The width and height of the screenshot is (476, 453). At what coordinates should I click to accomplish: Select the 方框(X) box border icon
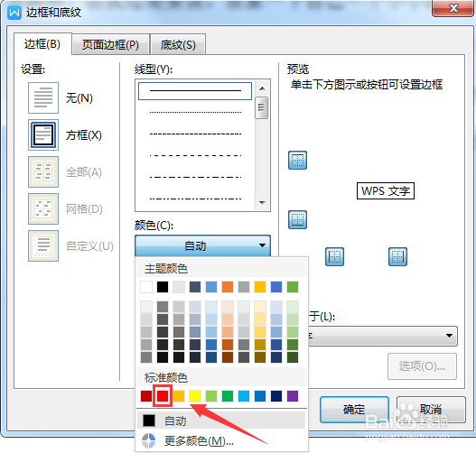pos(43,135)
